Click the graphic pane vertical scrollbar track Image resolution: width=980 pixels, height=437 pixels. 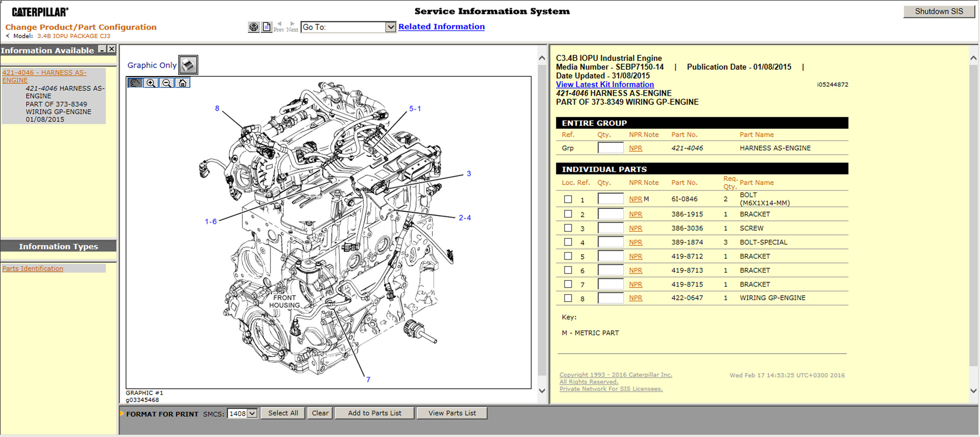542,224
